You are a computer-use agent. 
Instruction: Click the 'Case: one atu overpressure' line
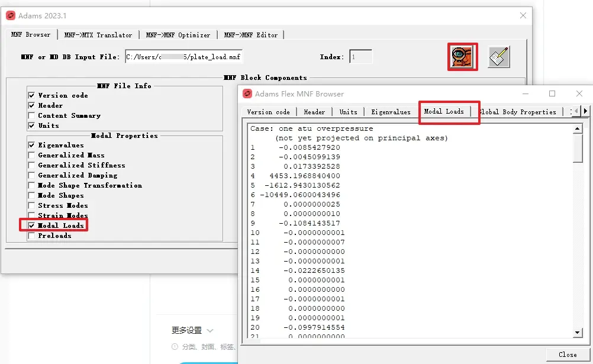coord(312,128)
